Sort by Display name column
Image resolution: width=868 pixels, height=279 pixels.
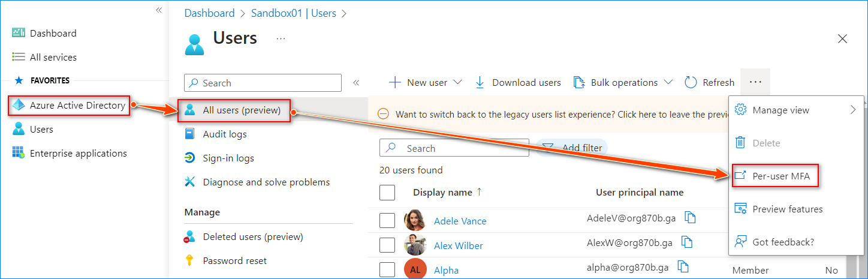(x=447, y=193)
